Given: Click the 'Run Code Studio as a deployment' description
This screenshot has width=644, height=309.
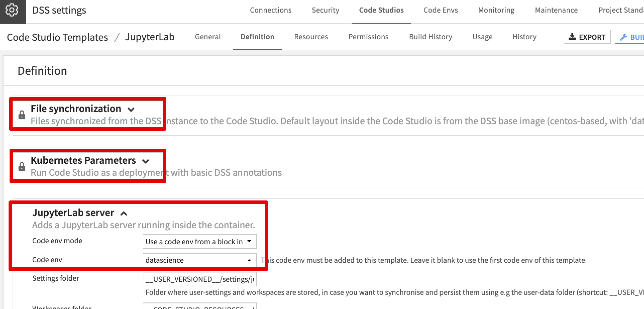Looking at the screenshot, I should click(156, 173).
